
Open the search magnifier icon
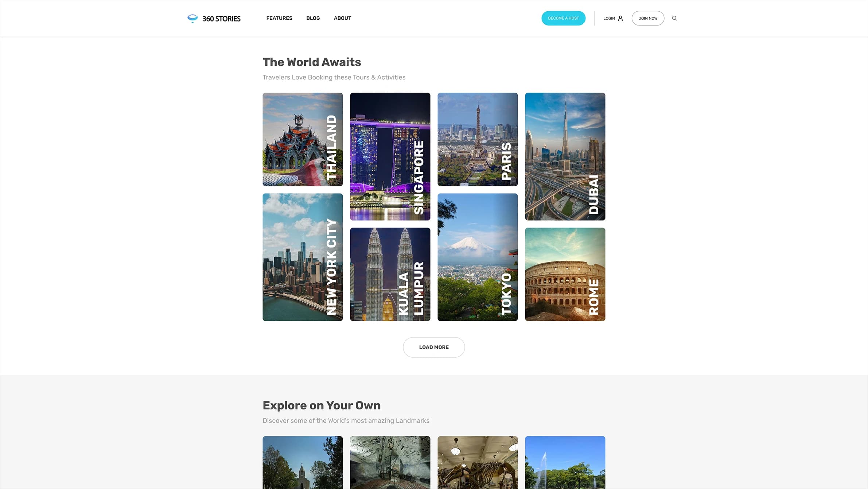[x=674, y=18]
